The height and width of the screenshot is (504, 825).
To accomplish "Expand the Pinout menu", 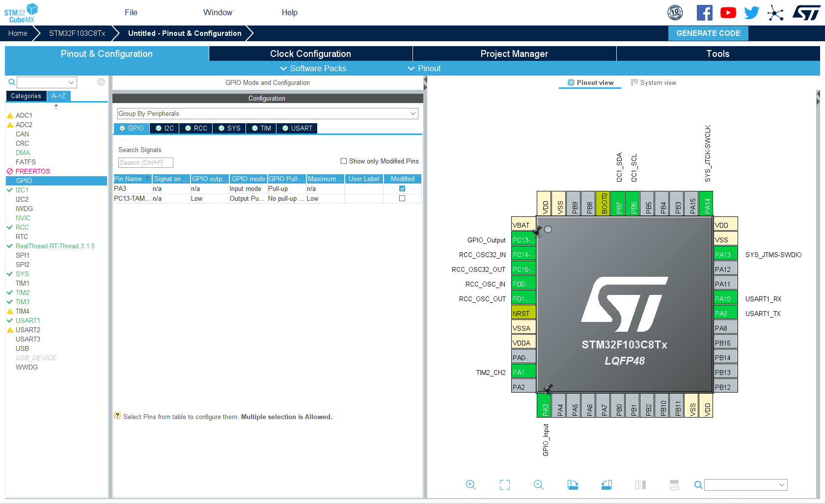I will tap(424, 68).
